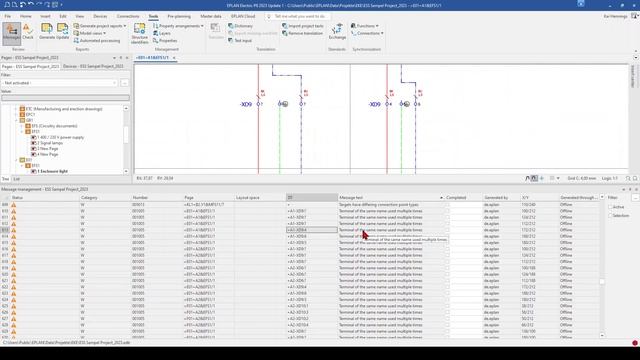Image resolution: width=640 pixels, height=360 pixels.
Task: Click the warning icon in row 622
Action: tap(13, 287)
